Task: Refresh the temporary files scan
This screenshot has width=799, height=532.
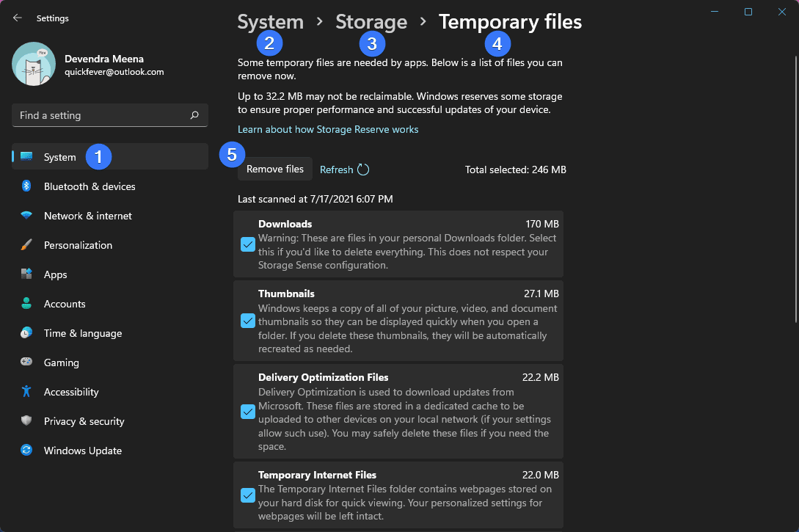Action: click(344, 169)
